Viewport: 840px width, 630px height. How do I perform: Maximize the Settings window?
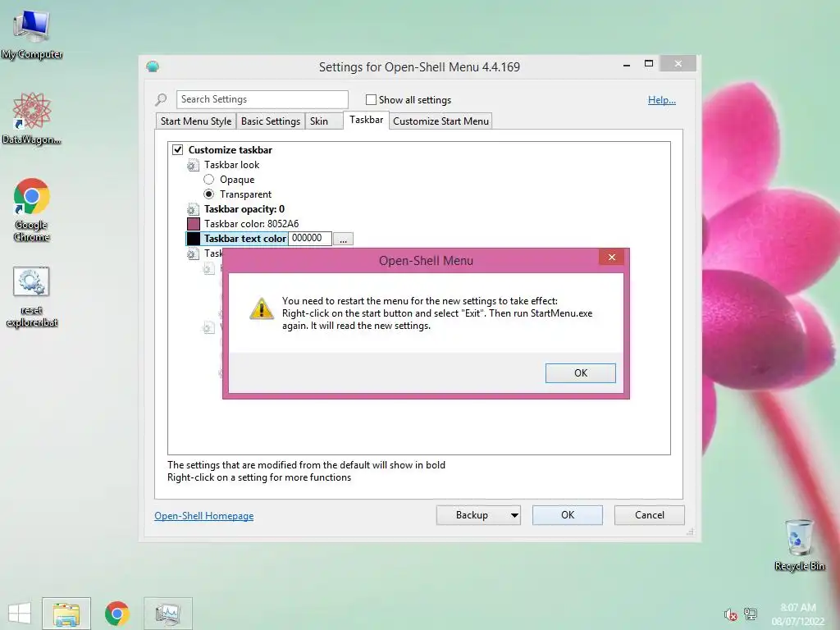pyautogui.click(x=649, y=64)
